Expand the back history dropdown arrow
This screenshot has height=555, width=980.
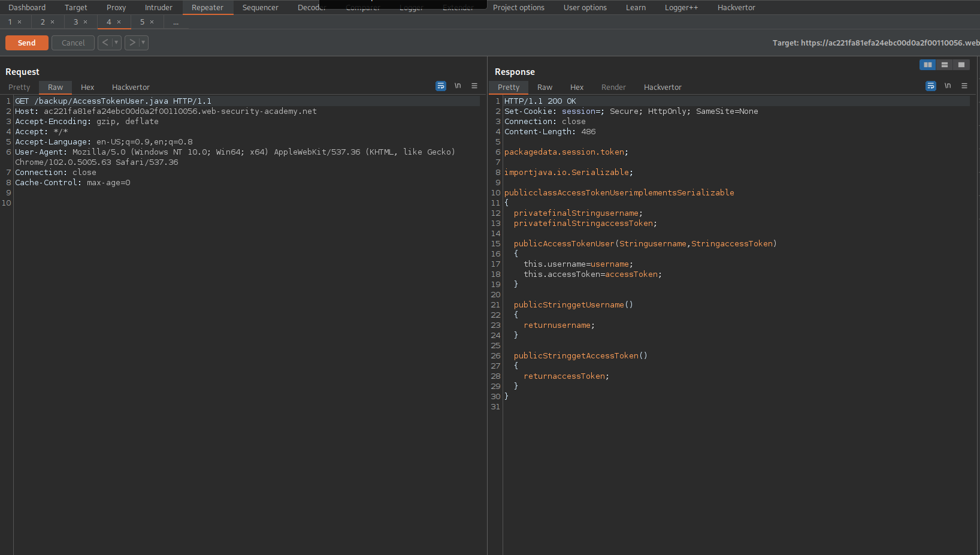[x=116, y=43]
